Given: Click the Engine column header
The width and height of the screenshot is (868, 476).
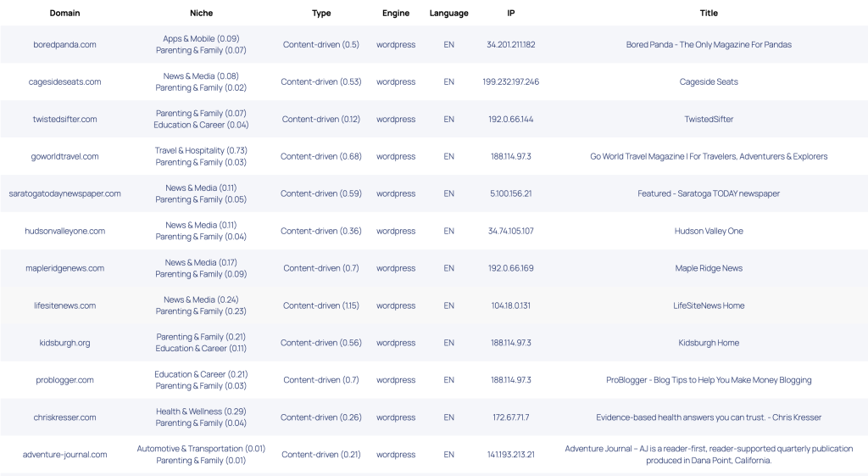Looking at the screenshot, I should click(x=396, y=13).
